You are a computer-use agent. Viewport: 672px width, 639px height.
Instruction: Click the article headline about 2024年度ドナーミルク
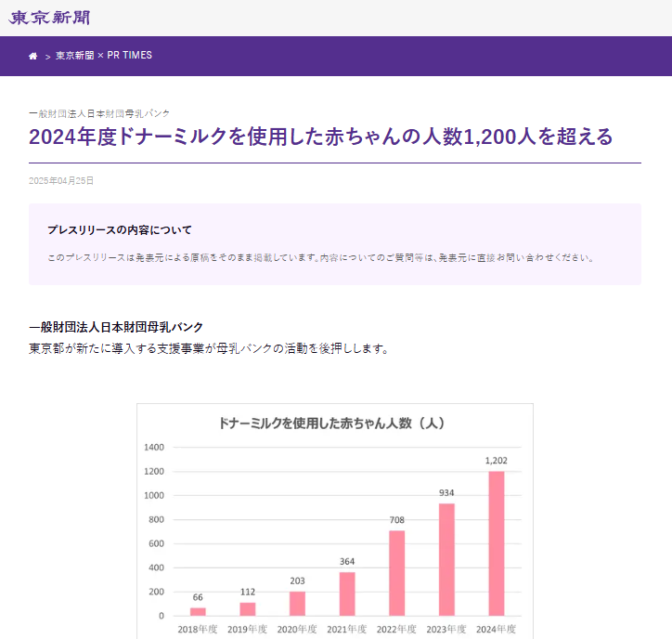coord(320,137)
